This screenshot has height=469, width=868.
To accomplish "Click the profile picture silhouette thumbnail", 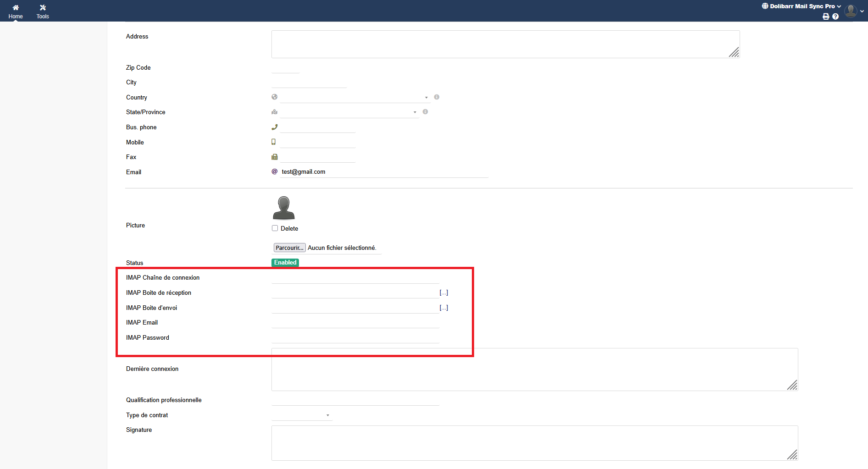I will point(284,208).
